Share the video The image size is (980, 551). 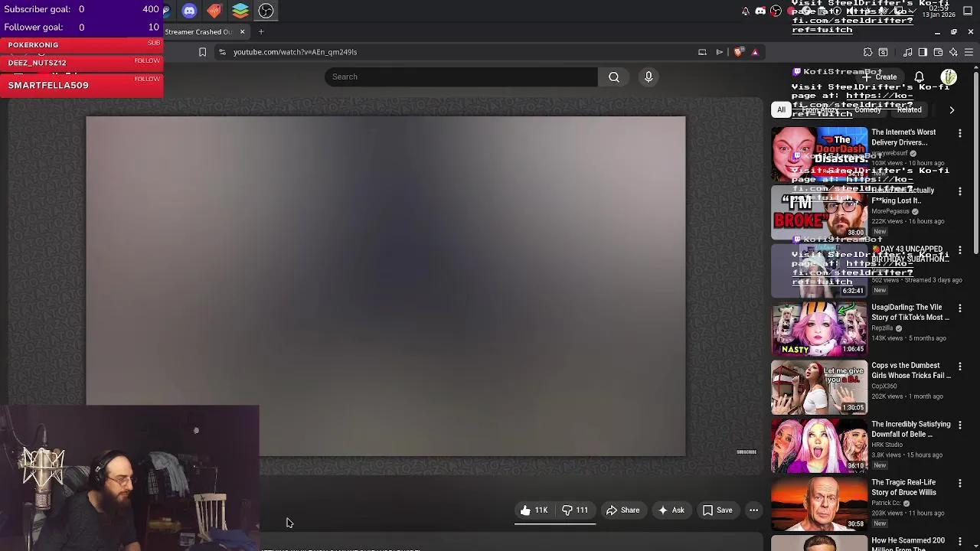click(622, 510)
